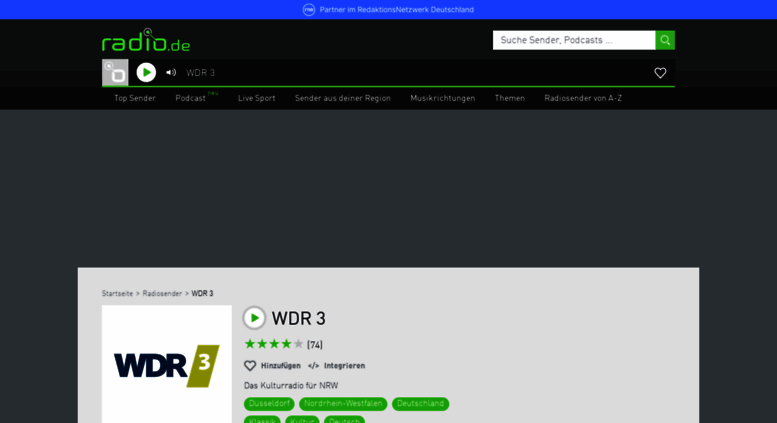This screenshot has width=777, height=423.
Task: Select the Düsseldorf tag
Action: 269,404
